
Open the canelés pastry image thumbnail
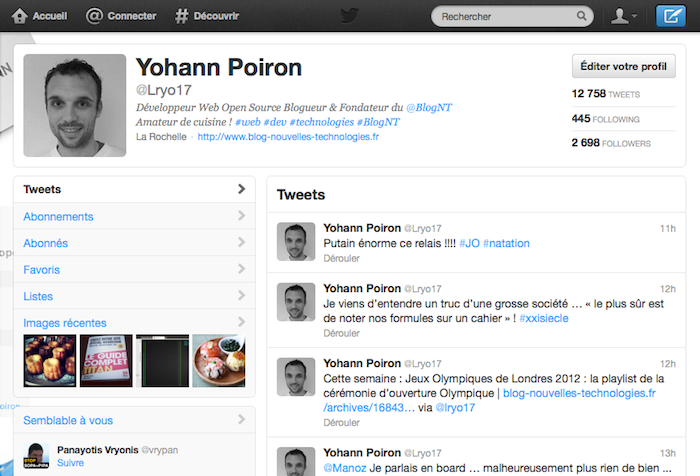pos(50,360)
